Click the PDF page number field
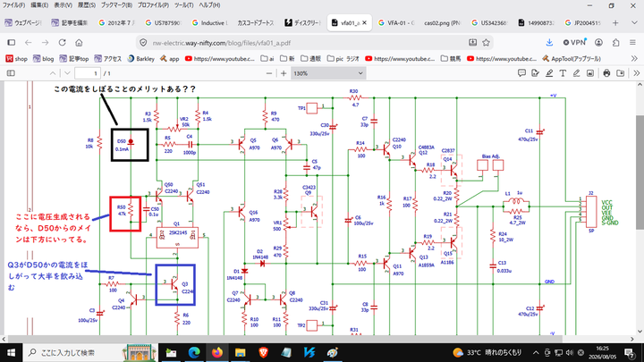Image resolution: width=644 pixels, height=362 pixels. click(x=88, y=73)
